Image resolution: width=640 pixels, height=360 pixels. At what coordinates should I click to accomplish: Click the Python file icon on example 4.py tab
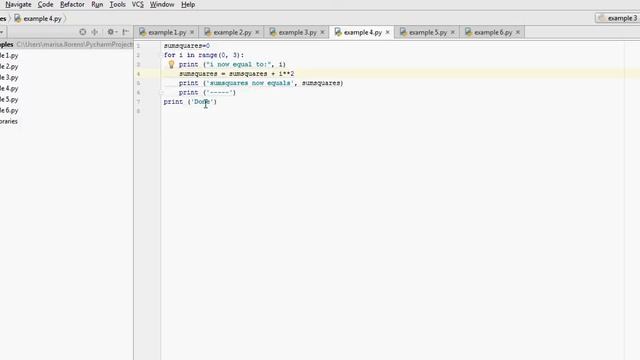338,32
